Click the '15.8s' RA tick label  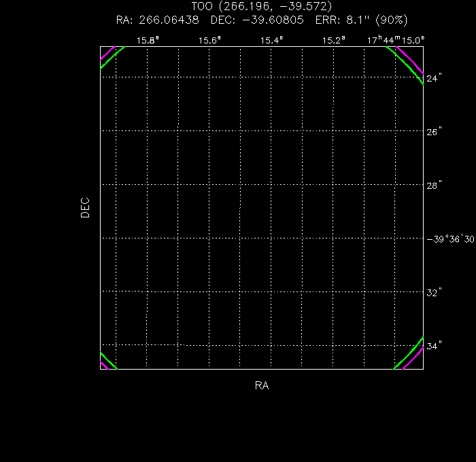(148, 40)
